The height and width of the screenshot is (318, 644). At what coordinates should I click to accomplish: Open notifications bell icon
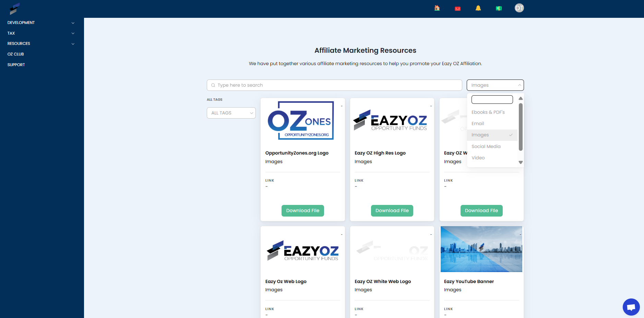(478, 8)
